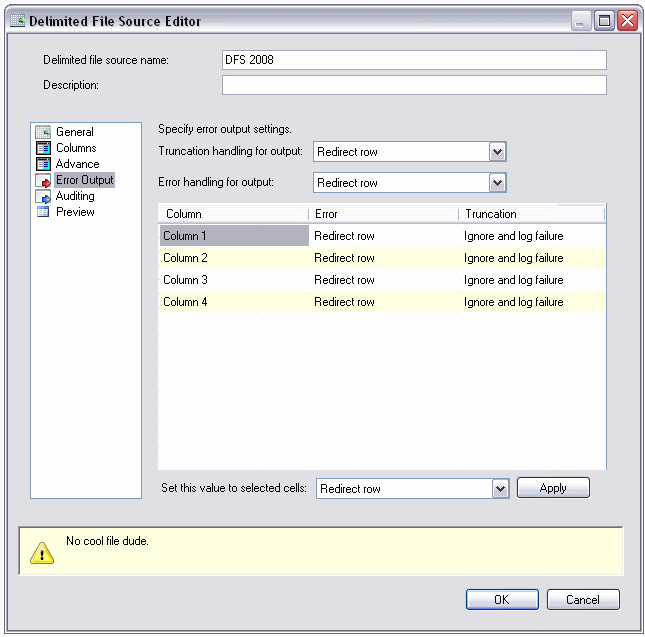The width and height of the screenshot is (645, 637).
Task: Expand Truncation handling for output dropdown
Action: pyautogui.click(x=497, y=152)
